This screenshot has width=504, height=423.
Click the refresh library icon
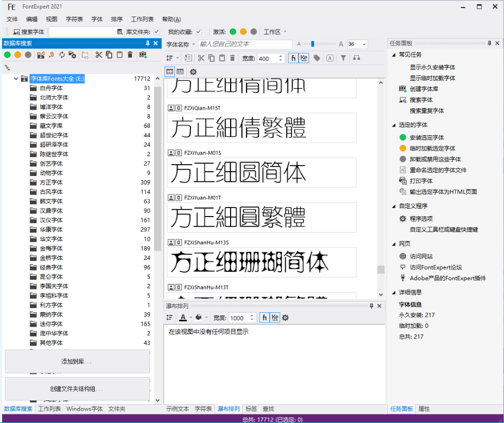pyautogui.click(x=62, y=55)
